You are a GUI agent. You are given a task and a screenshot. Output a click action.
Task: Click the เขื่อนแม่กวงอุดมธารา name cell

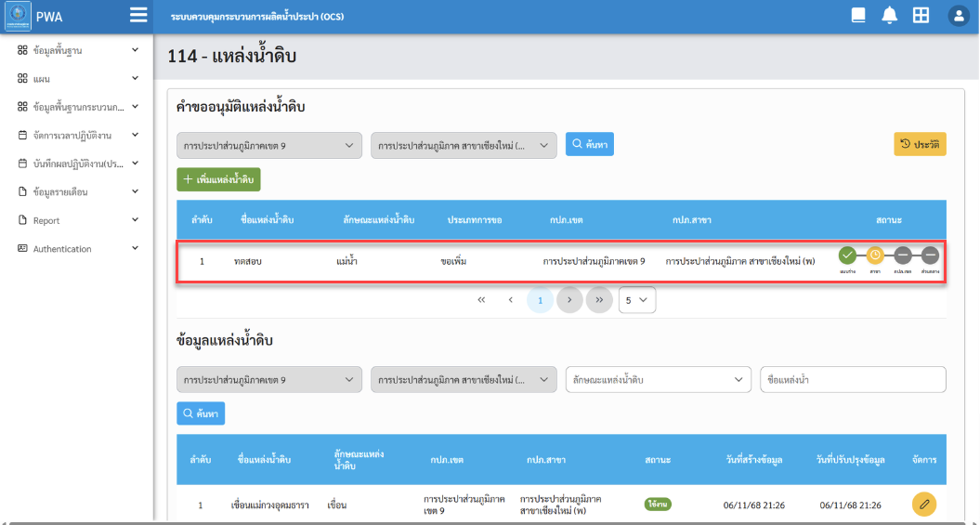[271, 505]
